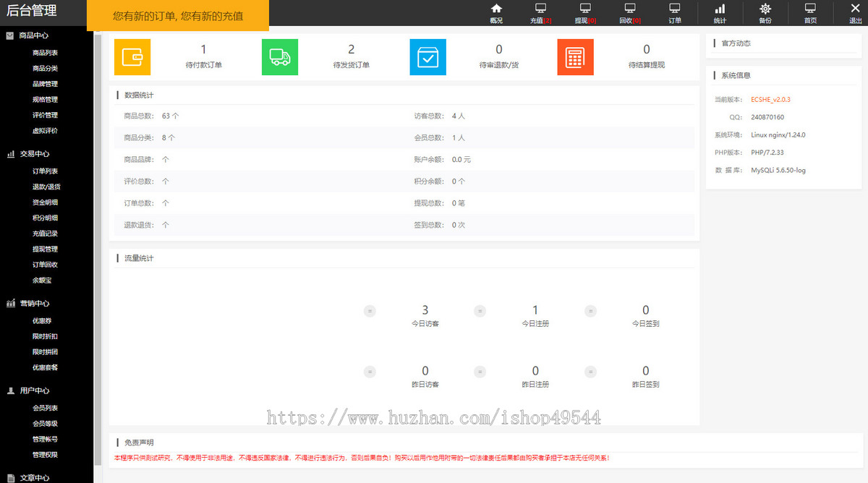Click the orange calculator 待结算提现 icon

click(576, 57)
